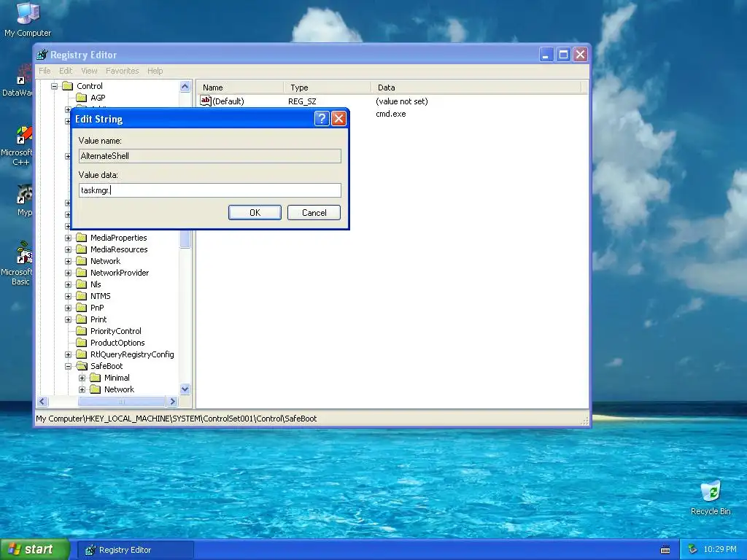Sort by the Name column header
Image resolution: width=747 pixels, height=560 pixels.
click(240, 87)
